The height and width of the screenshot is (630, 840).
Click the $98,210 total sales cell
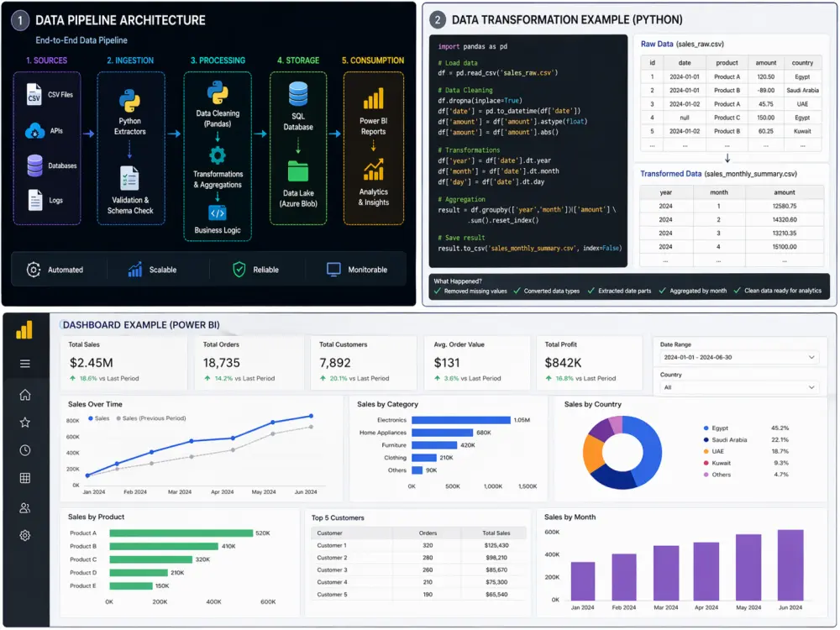pyautogui.click(x=496, y=558)
